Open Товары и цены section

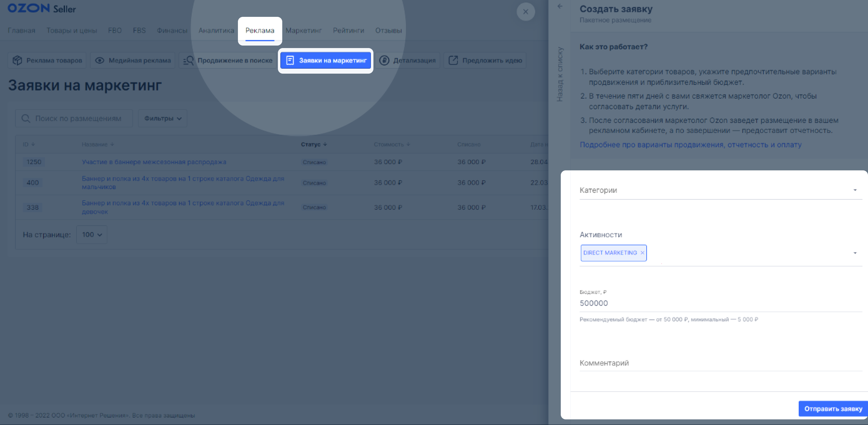click(x=72, y=30)
